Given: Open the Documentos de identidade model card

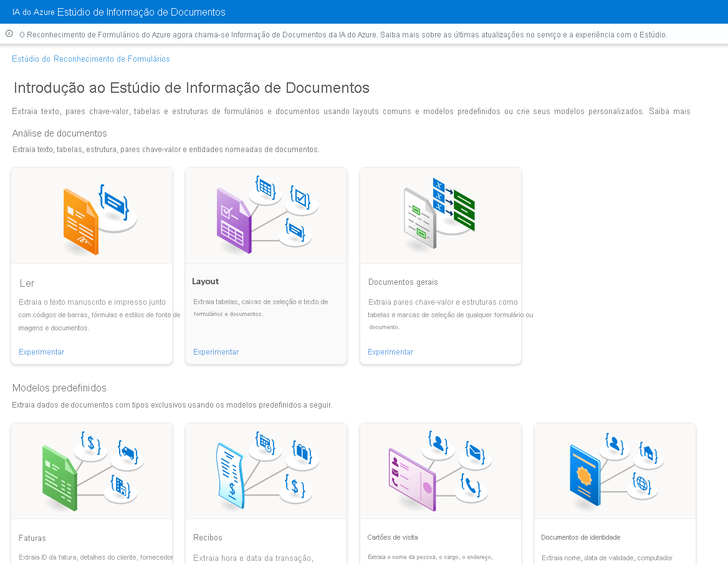Looking at the screenshot, I should pyautogui.click(x=615, y=492).
